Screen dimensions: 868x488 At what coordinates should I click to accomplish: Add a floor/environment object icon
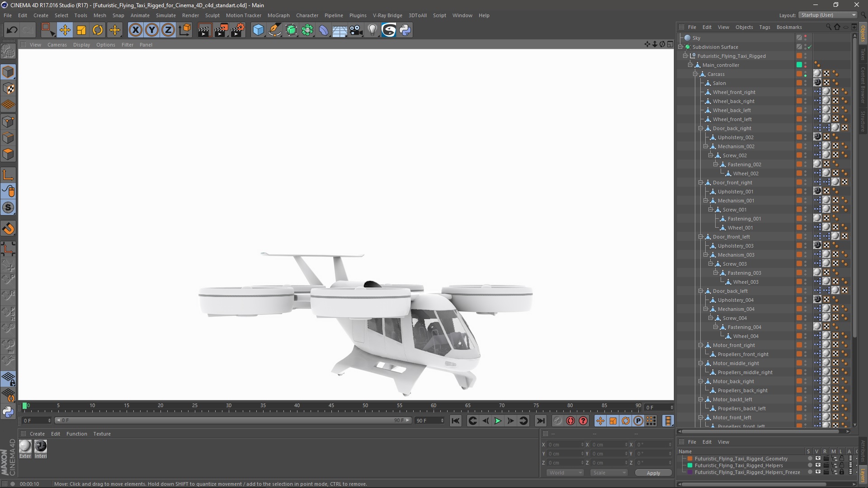click(x=340, y=30)
